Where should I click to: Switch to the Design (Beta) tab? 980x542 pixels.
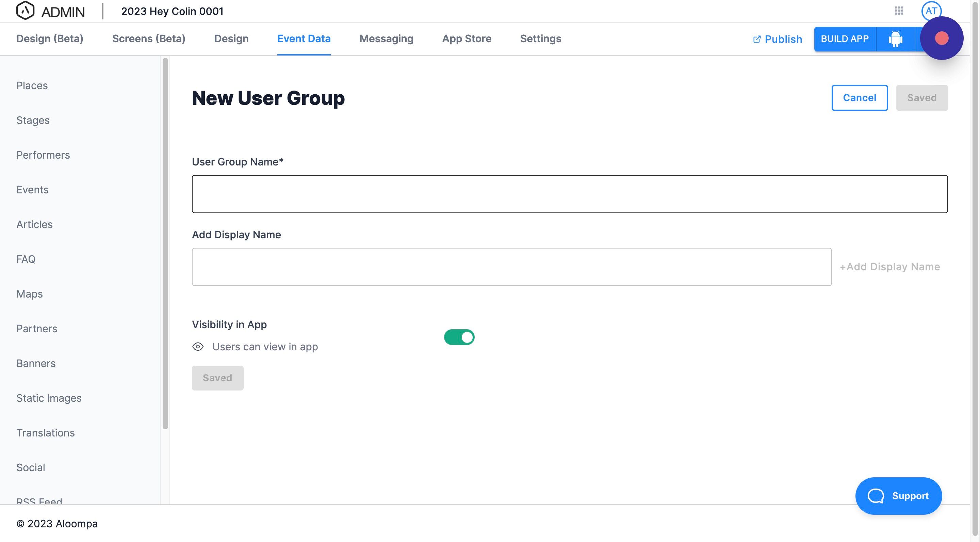[50, 38]
